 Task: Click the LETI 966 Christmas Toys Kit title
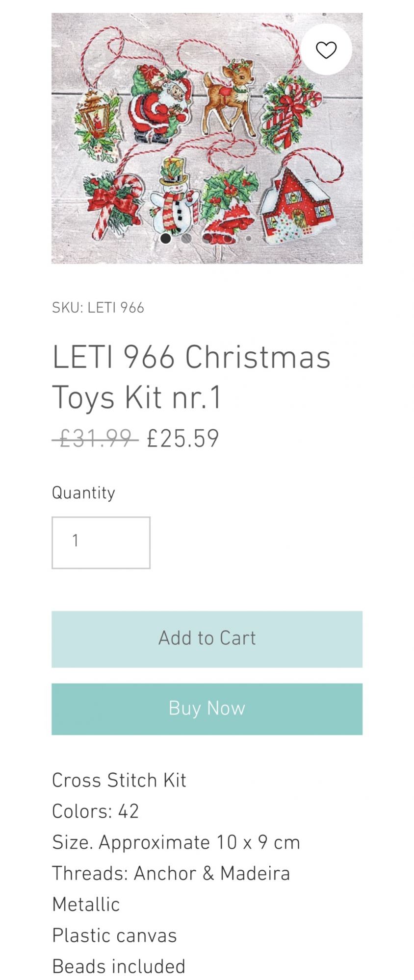191,376
